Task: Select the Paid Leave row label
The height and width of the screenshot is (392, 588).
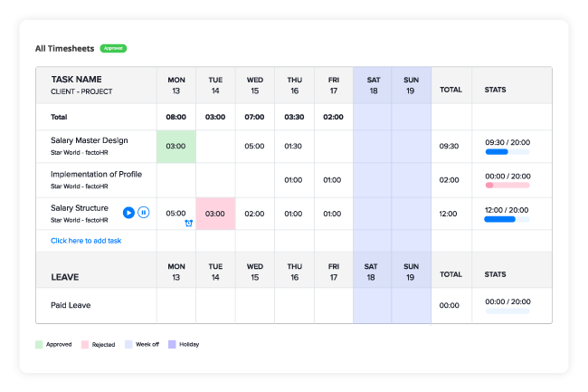Action: (71, 305)
